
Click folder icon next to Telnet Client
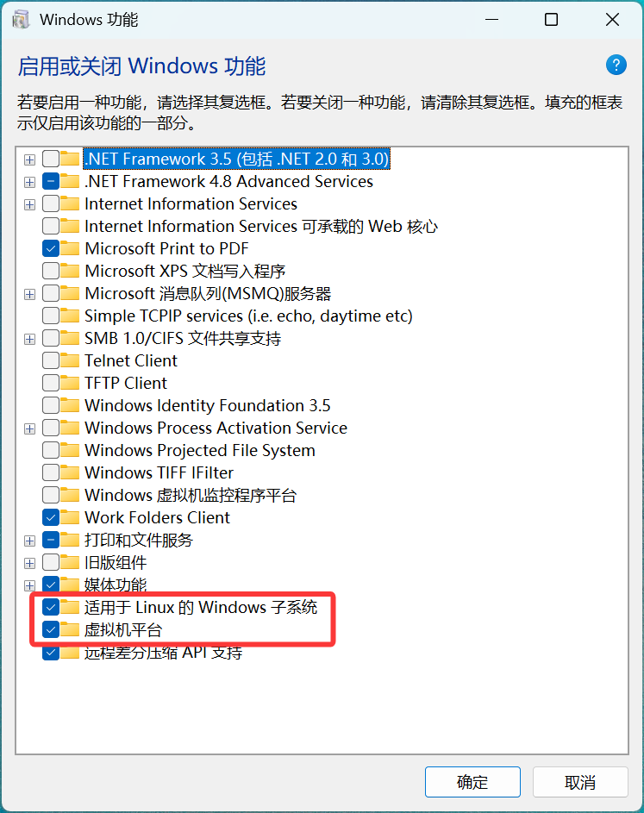click(70, 360)
